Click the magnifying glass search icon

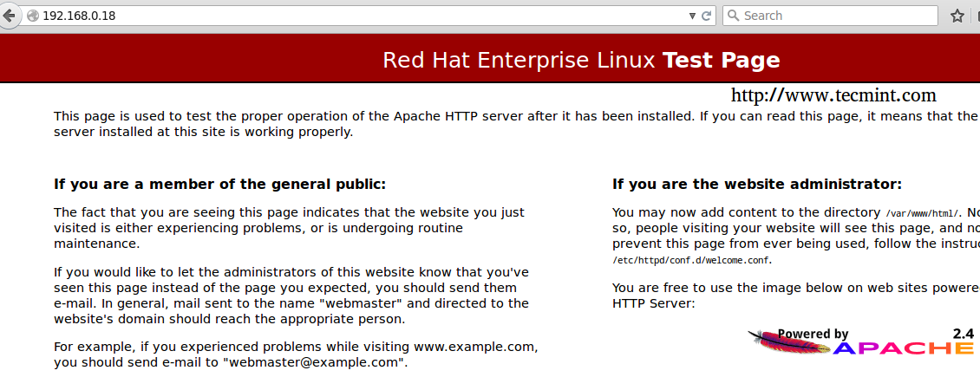pos(734,16)
